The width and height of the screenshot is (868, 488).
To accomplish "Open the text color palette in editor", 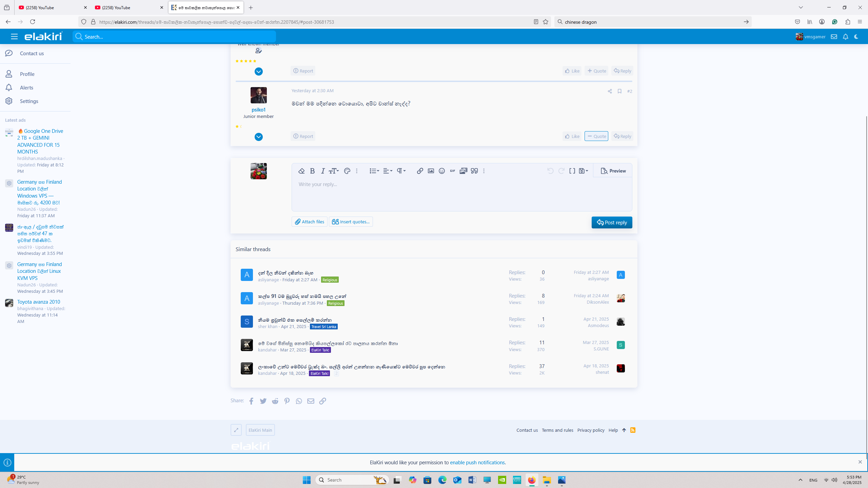I will (x=347, y=171).
